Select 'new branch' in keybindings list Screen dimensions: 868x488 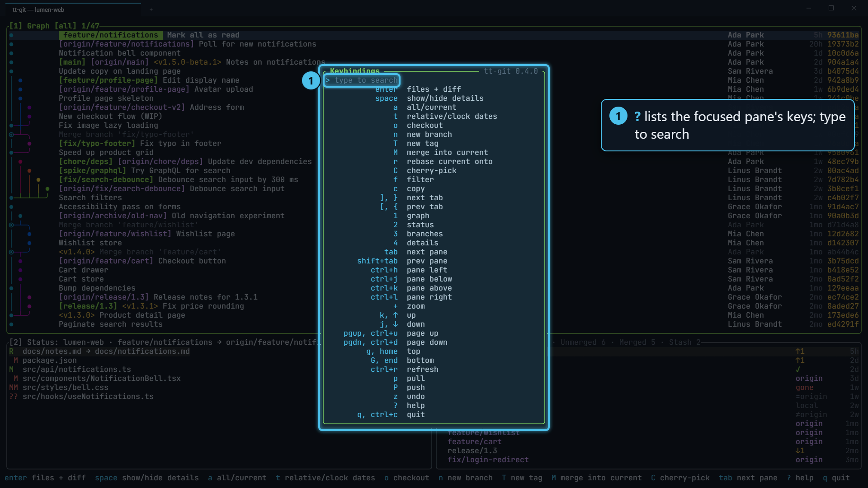tap(434, 135)
